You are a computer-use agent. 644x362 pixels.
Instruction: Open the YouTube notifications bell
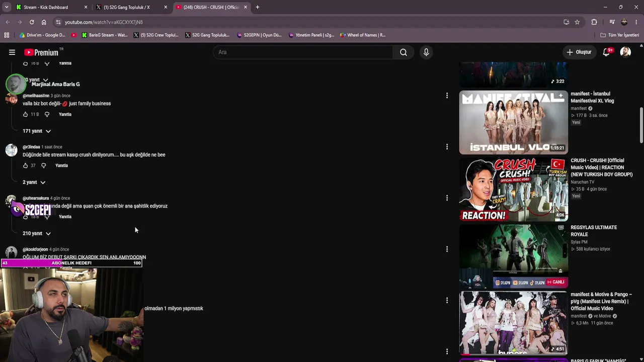click(607, 52)
